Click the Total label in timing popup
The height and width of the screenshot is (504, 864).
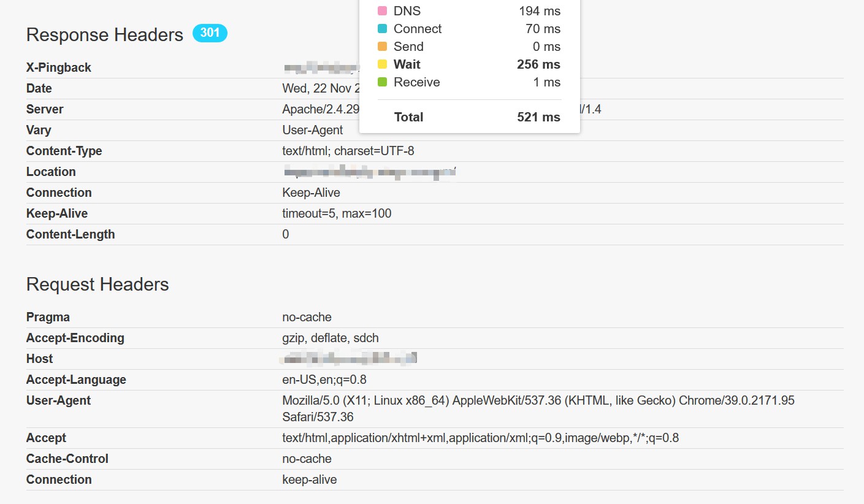408,117
